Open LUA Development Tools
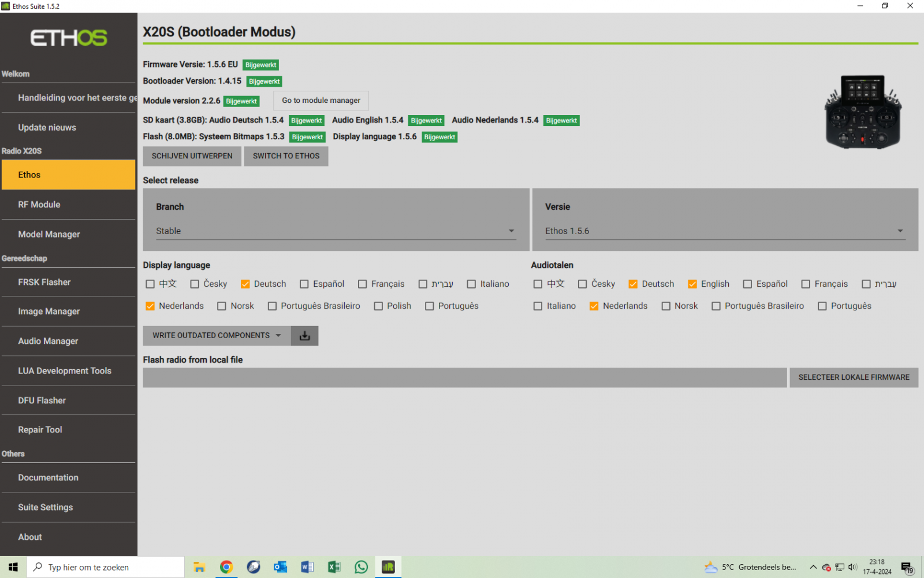This screenshot has height=578, width=924. [x=69, y=370]
